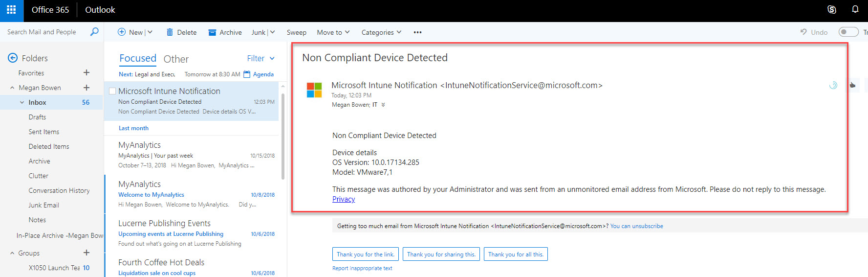Toggle the switch beside Undo
868x277 pixels.
point(848,32)
